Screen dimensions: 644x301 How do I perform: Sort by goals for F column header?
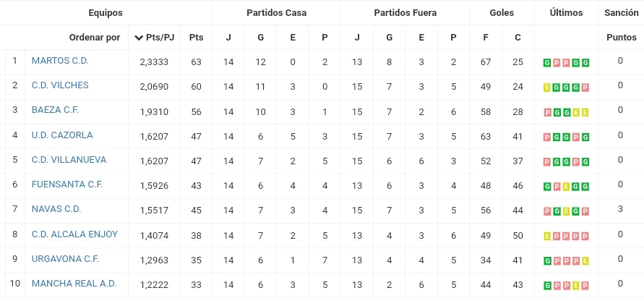point(486,38)
